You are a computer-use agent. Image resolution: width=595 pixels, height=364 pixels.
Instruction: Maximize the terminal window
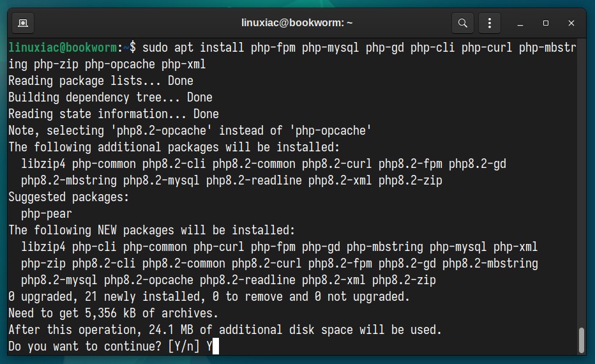click(x=546, y=23)
